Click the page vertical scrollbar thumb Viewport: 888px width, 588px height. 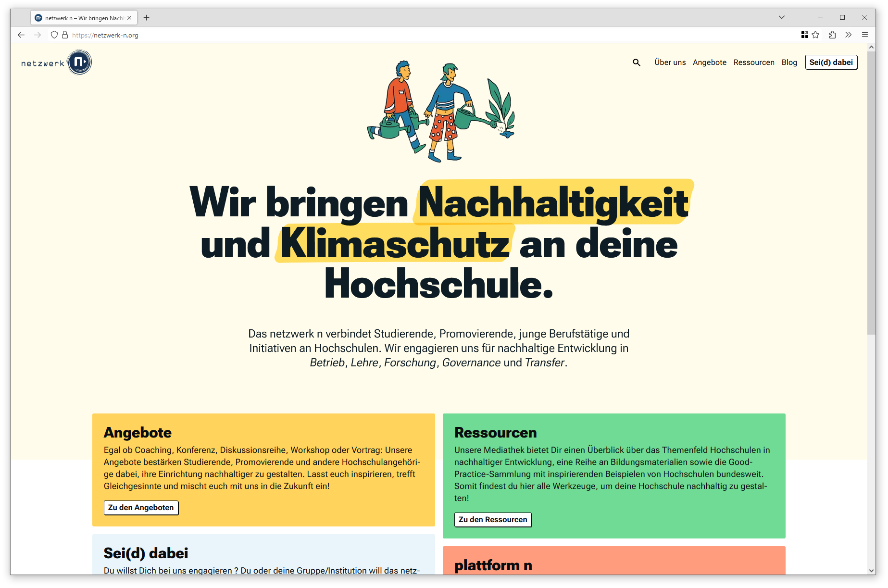click(x=871, y=192)
